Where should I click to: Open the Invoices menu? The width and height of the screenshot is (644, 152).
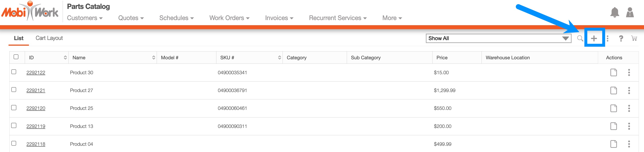pos(279,18)
